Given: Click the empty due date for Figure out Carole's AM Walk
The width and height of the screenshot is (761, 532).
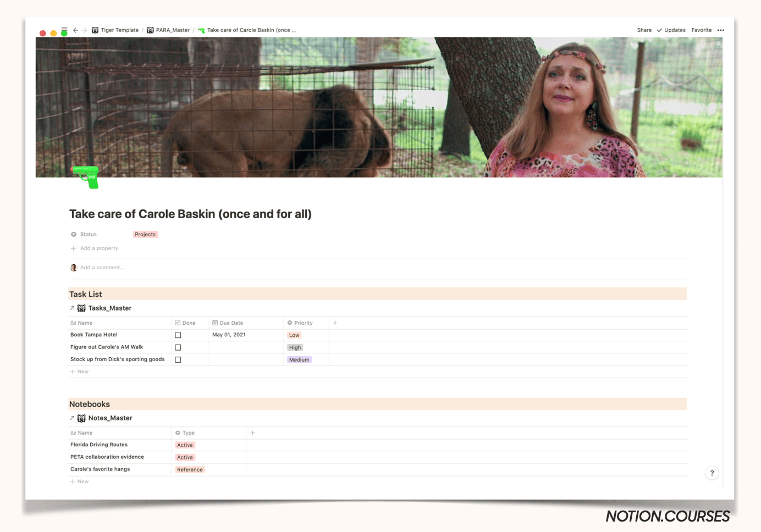Looking at the screenshot, I should (246, 347).
